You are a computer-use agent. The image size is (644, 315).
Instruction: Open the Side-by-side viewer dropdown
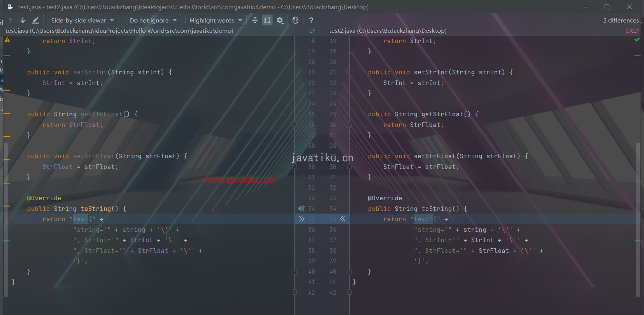coord(82,21)
